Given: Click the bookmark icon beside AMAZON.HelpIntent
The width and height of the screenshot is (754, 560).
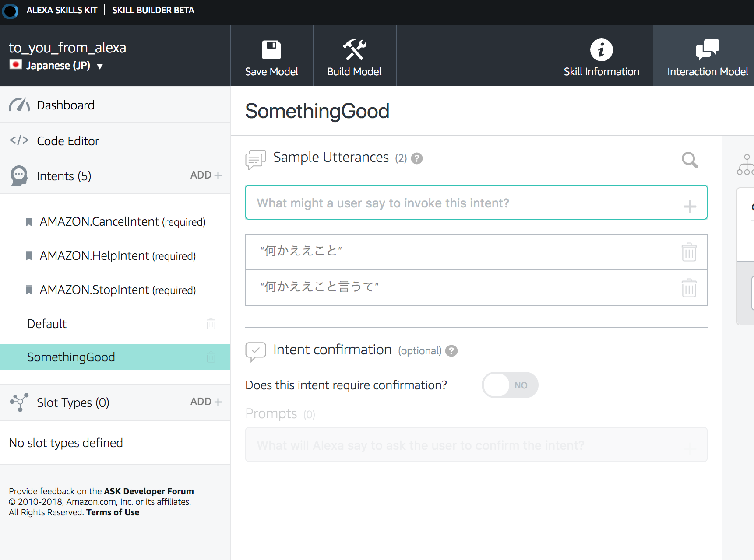Looking at the screenshot, I should coord(29,255).
